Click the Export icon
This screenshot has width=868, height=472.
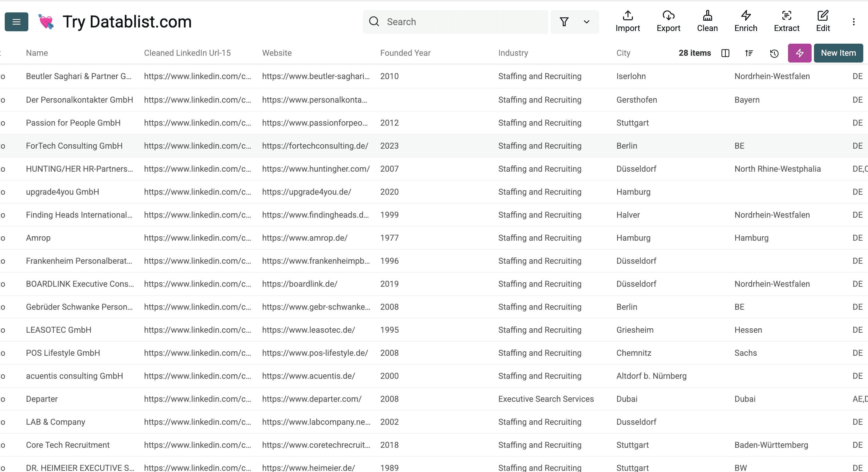click(668, 21)
